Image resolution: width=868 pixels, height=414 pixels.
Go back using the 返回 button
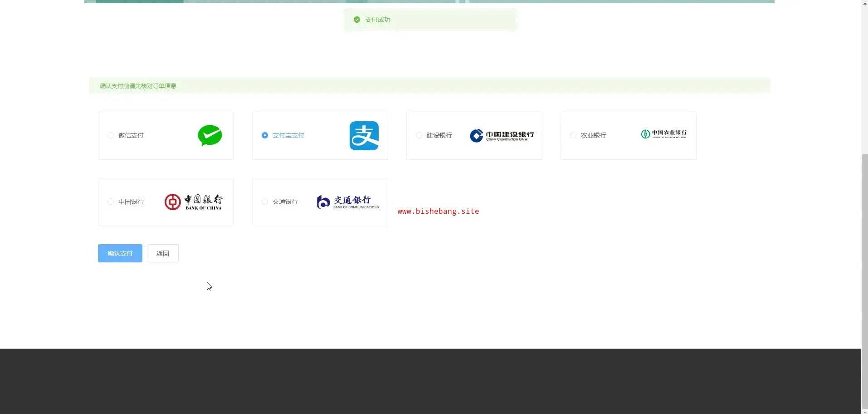(163, 253)
